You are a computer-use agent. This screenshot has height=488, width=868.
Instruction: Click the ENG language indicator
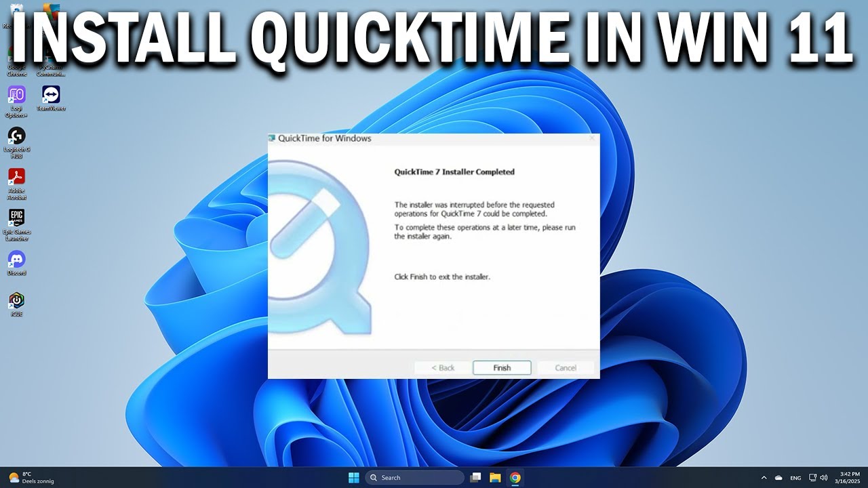tap(795, 478)
